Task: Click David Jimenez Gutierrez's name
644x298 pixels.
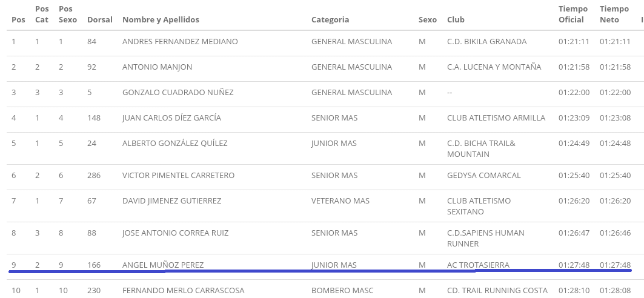Action: (x=171, y=200)
